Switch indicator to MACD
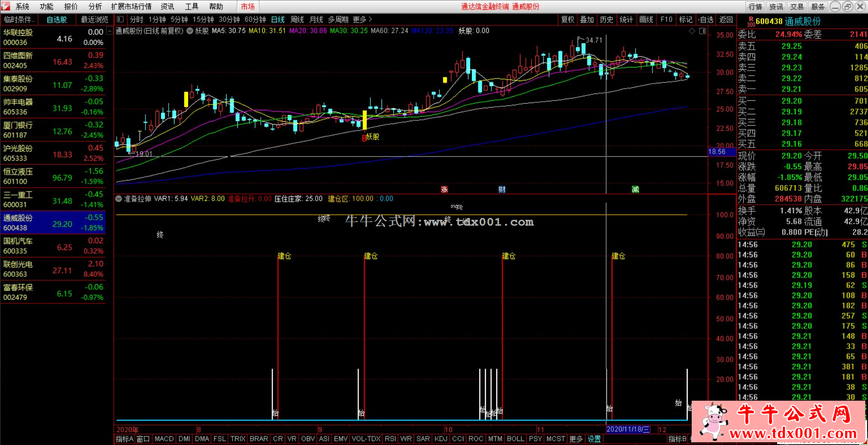The image size is (868, 445). (164, 439)
